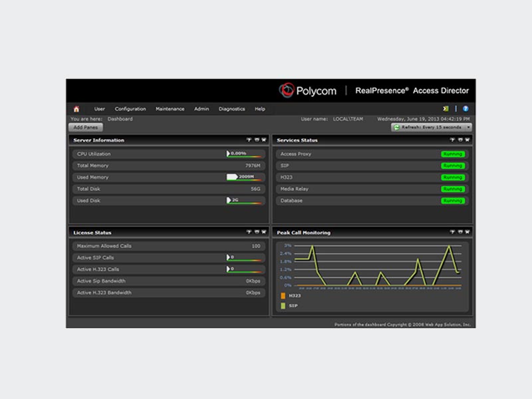Click the help icon on Services Status pane

(x=452, y=140)
